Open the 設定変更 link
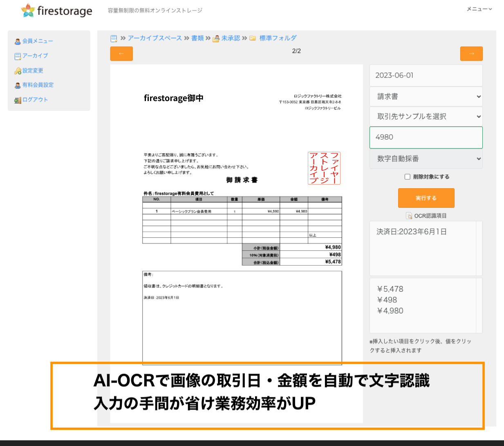 (x=33, y=70)
